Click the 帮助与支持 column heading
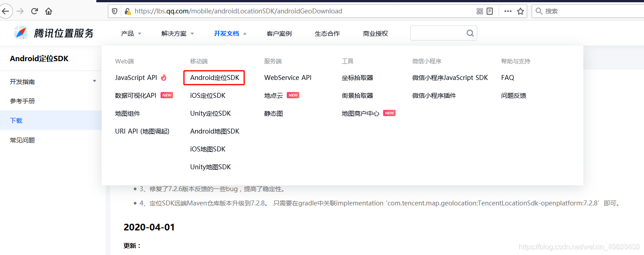This screenshot has height=255, width=644. 516,61
